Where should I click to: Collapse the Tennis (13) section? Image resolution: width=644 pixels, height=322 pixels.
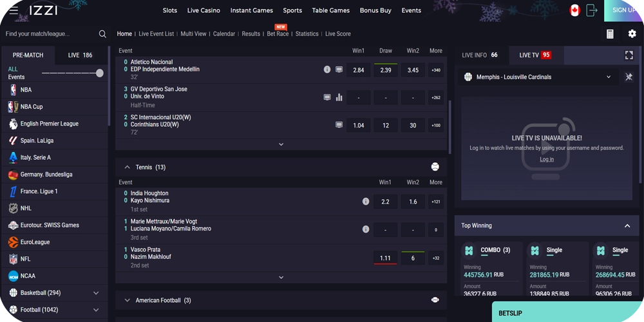click(x=127, y=167)
